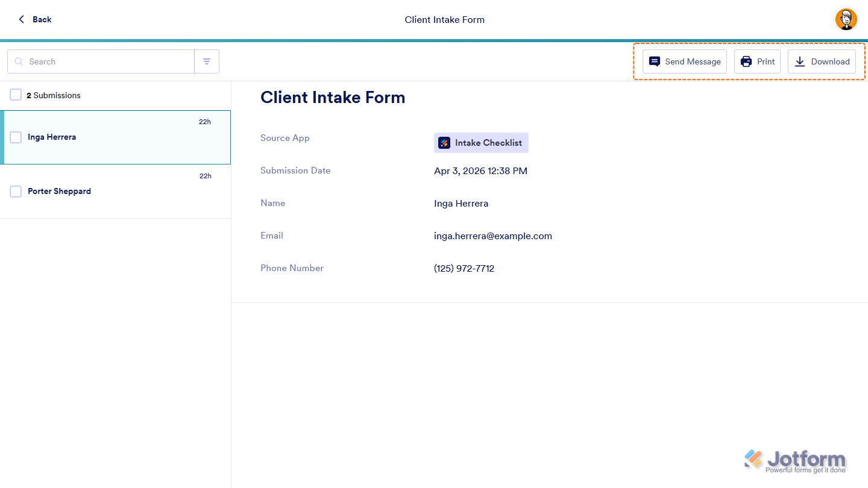The image size is (868, 488).
Task: Click the Back link
Action: coord(40,19)
